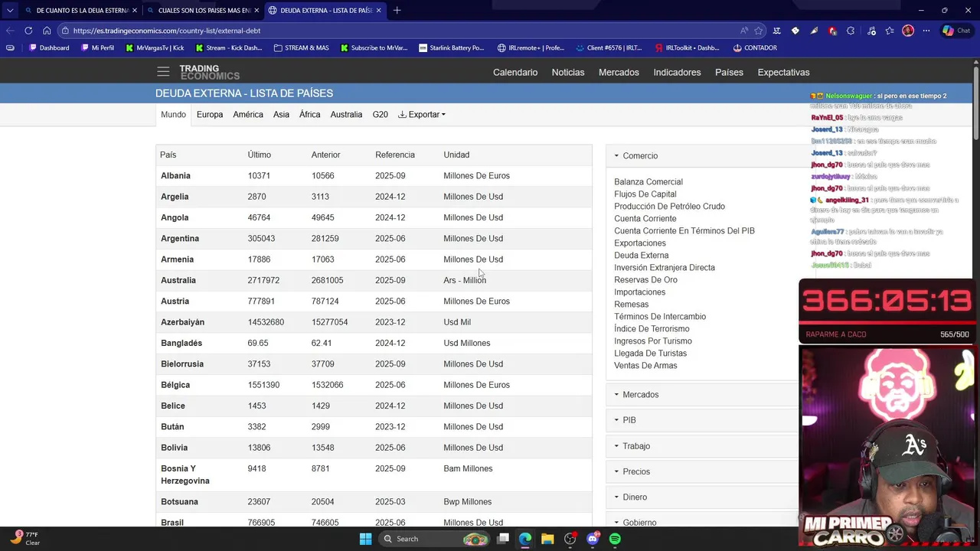
Task: Open the media control music note icon
Action: (x=872, y=31)
